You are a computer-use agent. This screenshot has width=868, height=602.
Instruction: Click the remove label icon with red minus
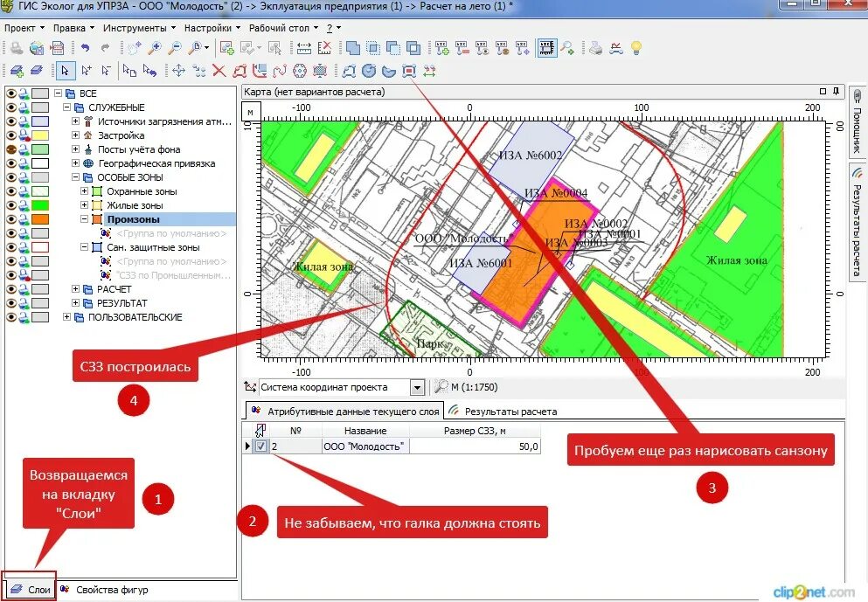click(462, 48)
